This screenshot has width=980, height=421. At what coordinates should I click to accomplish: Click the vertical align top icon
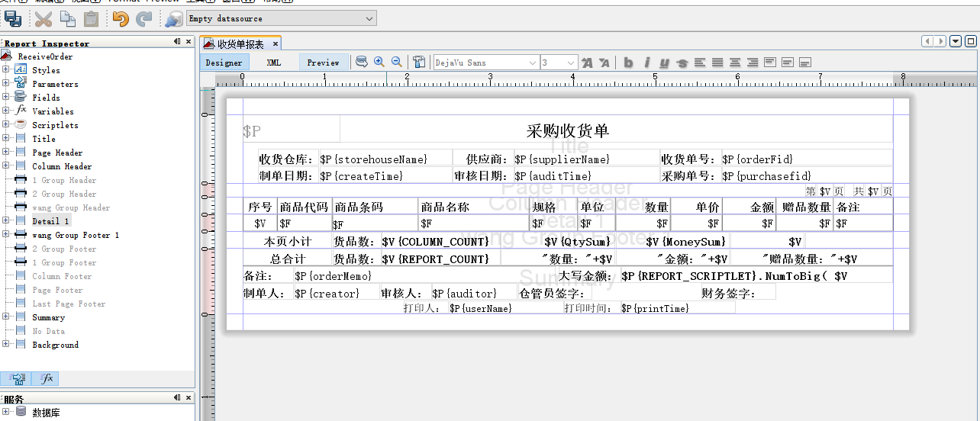coord(770,63)
